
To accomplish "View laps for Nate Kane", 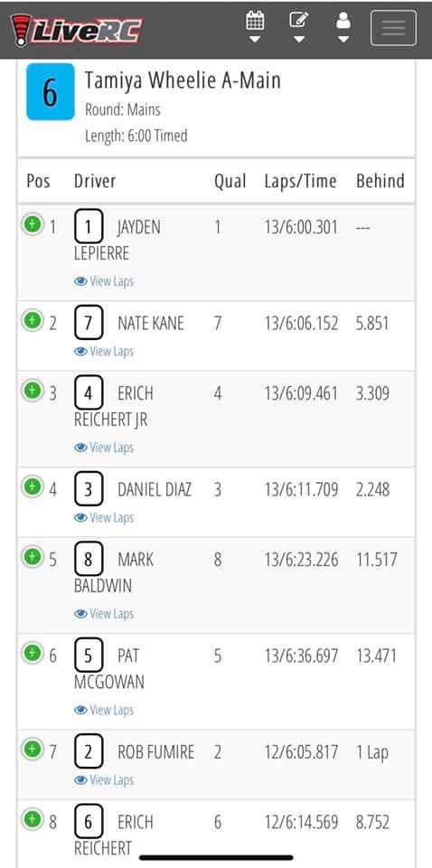I will point(104,352).
